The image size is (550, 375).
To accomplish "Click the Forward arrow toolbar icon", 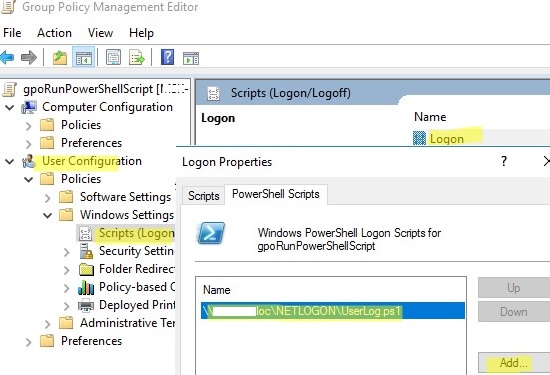I will point(29,57).
